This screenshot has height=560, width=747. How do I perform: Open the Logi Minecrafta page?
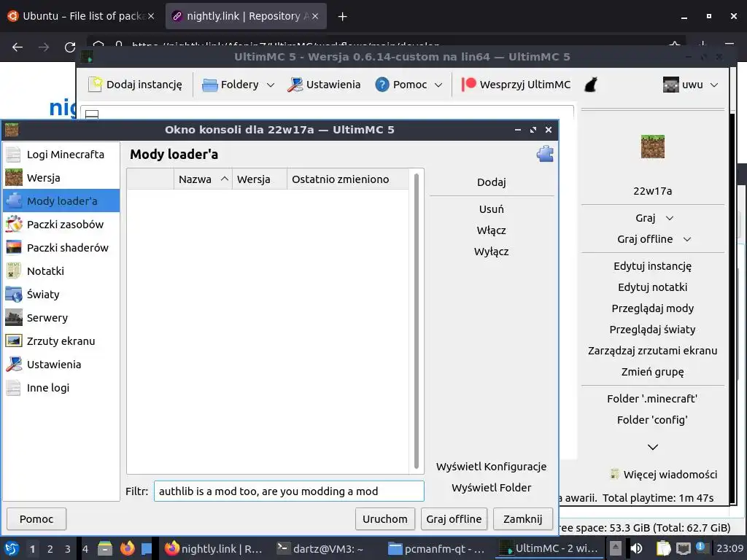[x=61, y=155]
